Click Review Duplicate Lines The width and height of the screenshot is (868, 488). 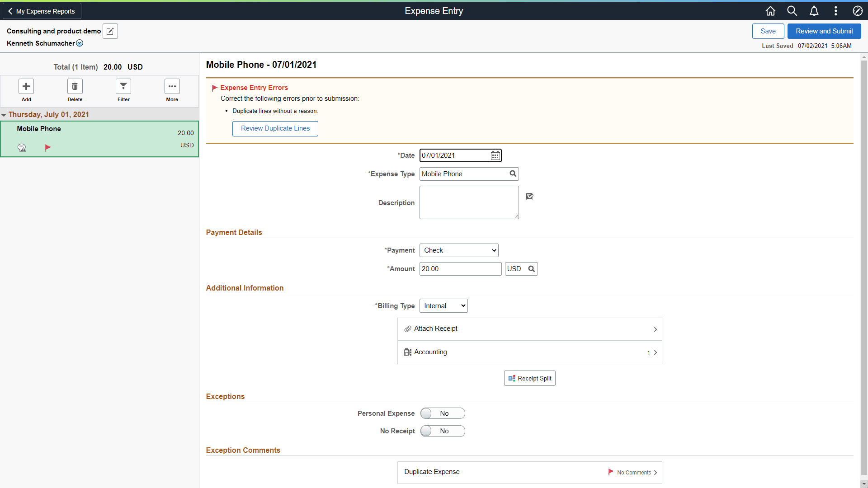pos(275,128)
